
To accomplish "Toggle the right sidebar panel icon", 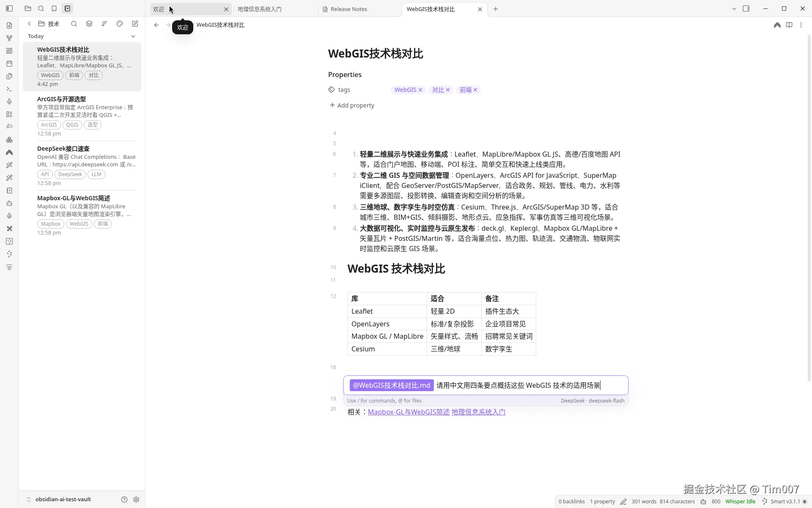I will [x=746, y=8].
